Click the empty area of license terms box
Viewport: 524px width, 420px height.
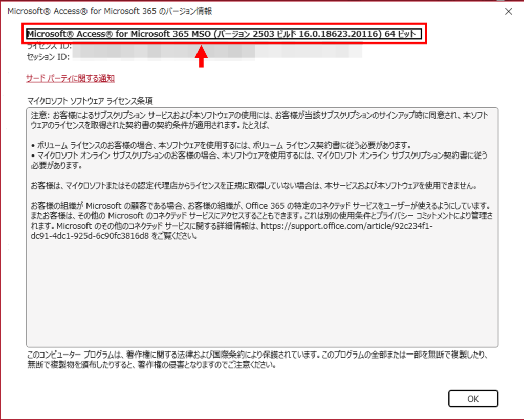point(262,297)
